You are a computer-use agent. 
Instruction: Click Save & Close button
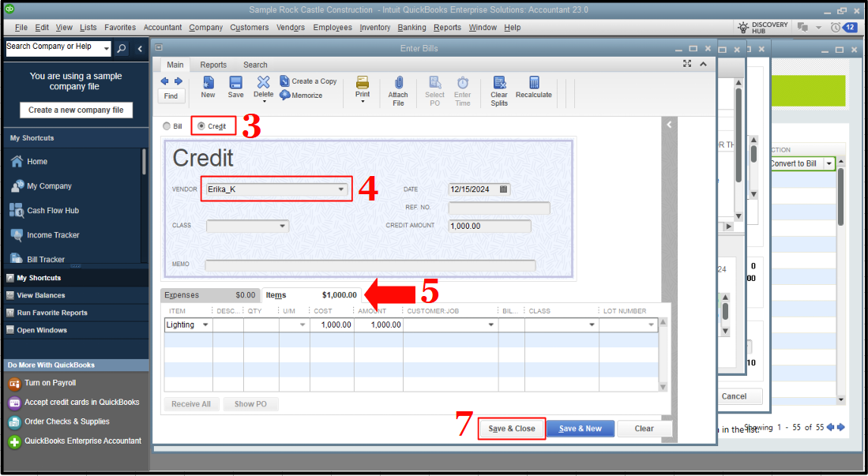512,429
